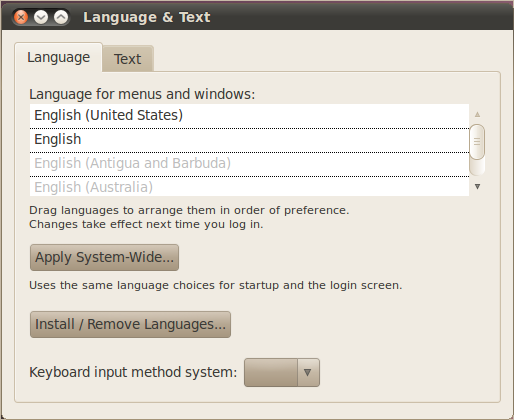Click the Apply System-Wide button

(x=104, y=257)
